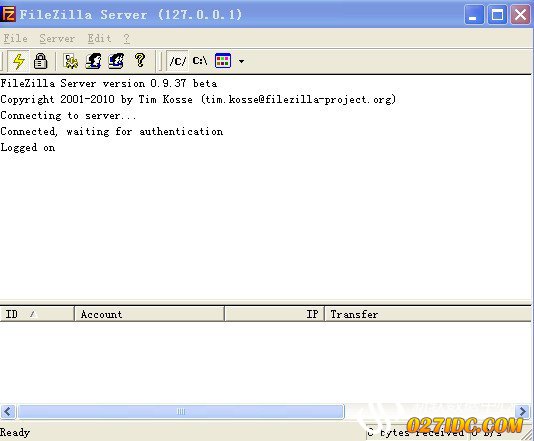Open the ? help menu

pos(127,38)
